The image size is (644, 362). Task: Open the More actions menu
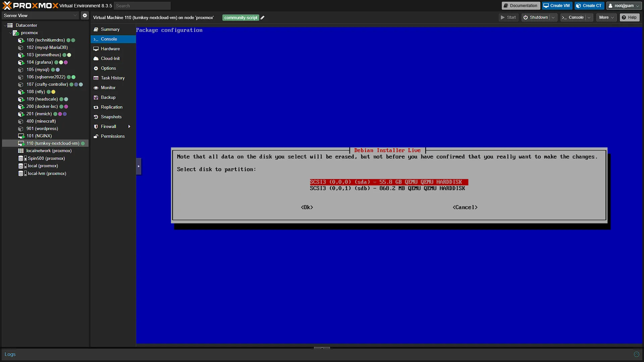coord(606,17)
